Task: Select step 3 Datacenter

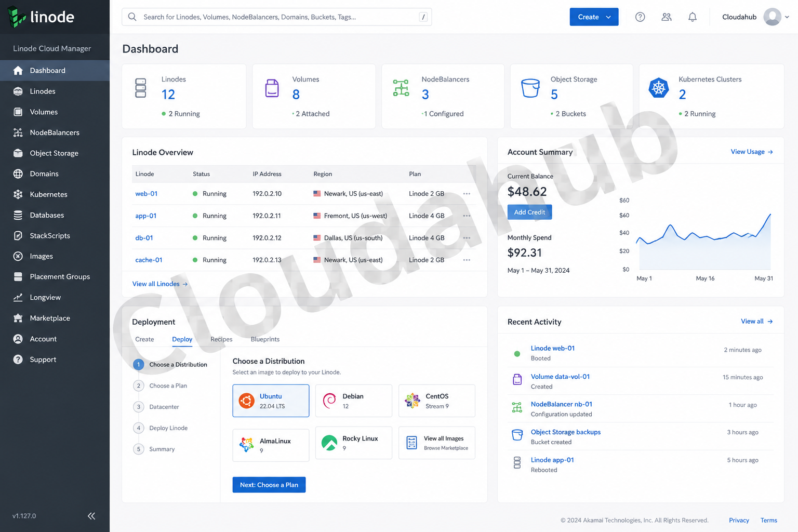Action: [x=156, y=407]
